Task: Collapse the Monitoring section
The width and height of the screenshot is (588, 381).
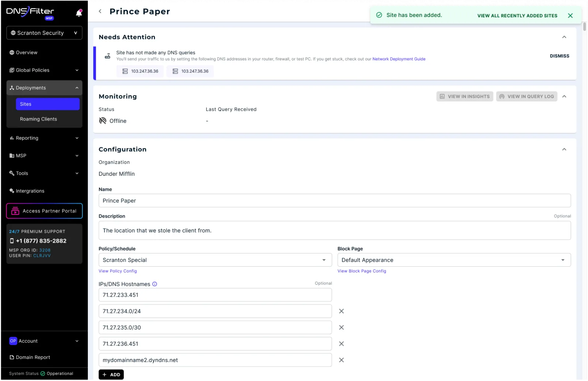Action: [564, 96]
